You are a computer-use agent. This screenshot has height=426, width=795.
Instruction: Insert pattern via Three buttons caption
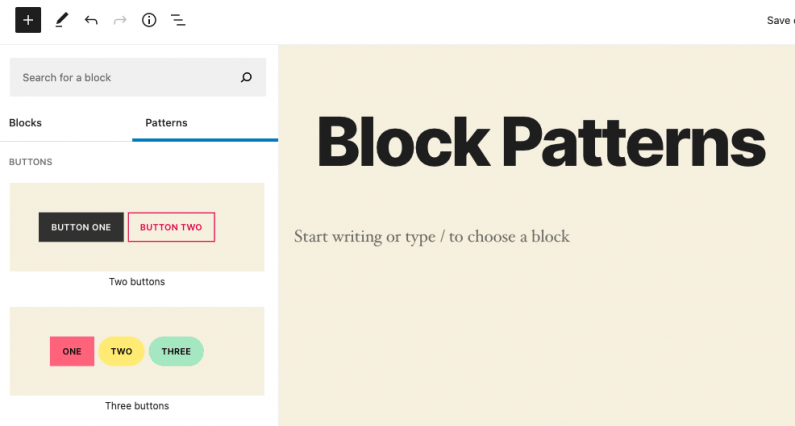coord(137,406)
